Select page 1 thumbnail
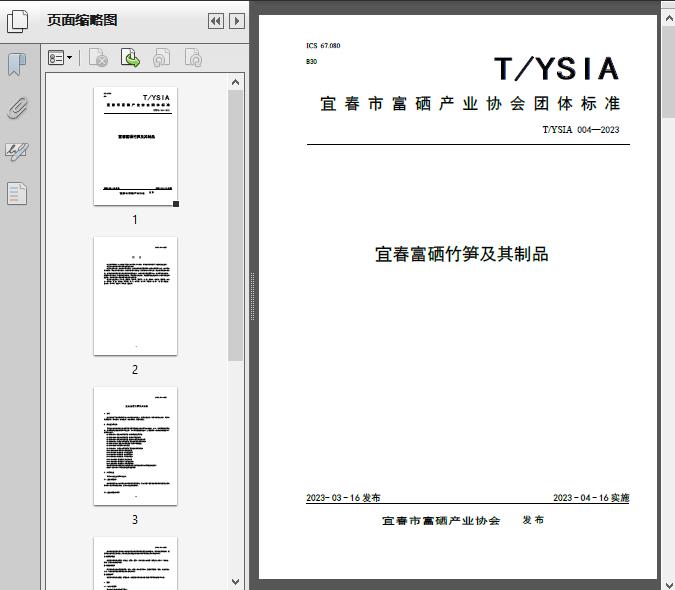This screenshot has height=590, width=675. coord(135,146)
